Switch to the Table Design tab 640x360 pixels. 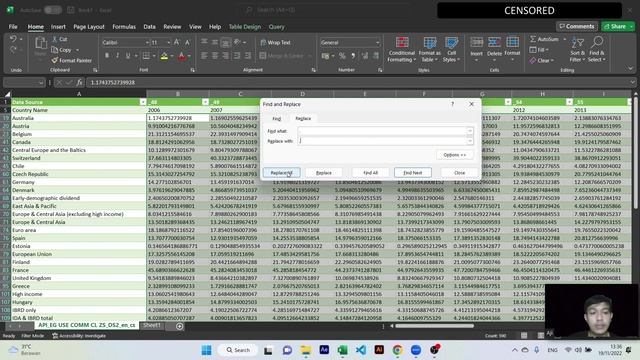pyautogui.click(x=244, y=27)
